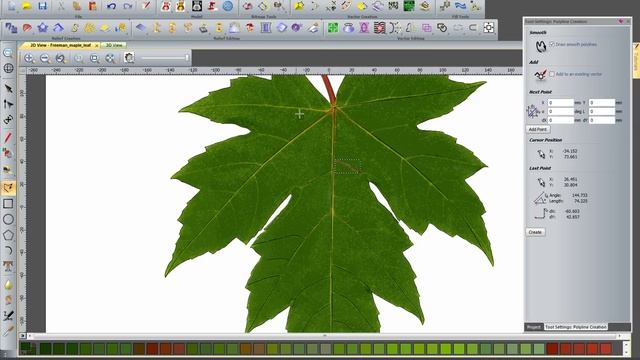Select the active Polyline creation tool
Screen dimensions: 640x360
[8, 188]
